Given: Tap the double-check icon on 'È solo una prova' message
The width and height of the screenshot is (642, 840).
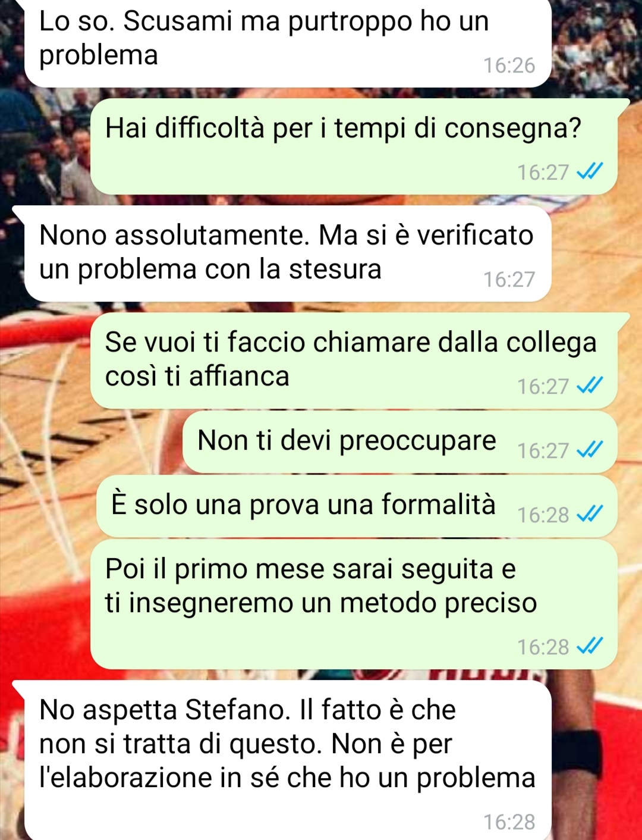Looking at the screenshot, I should click(x=590, y=514).
